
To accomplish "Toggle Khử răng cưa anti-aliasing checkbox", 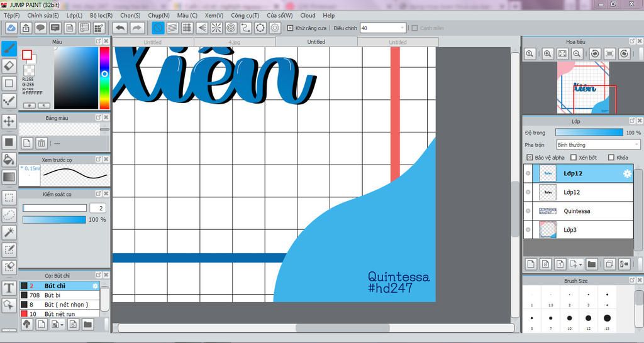I will pos(290,28).
